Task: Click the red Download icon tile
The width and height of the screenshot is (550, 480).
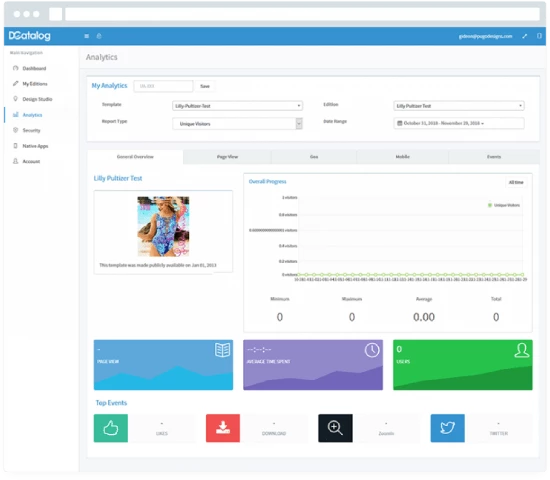Action: tap(223, 428)
